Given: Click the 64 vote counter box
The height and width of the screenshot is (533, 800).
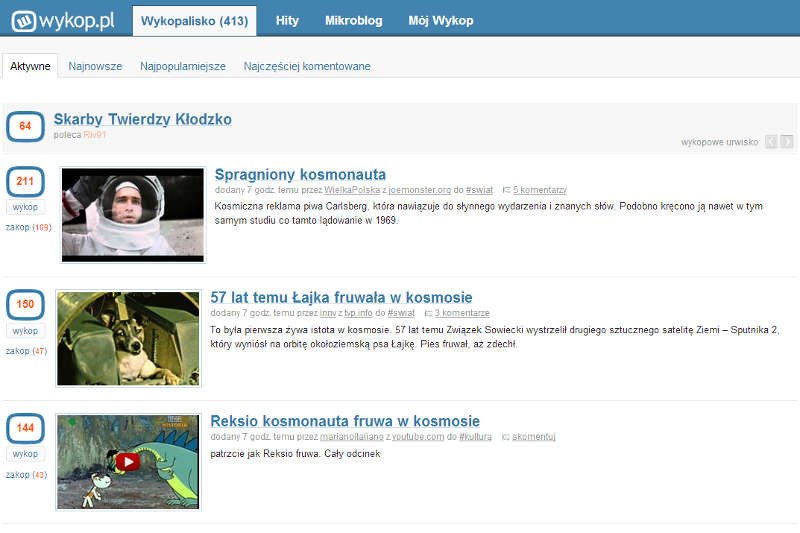Looking at the screenshot, I should pyautogui.click(x=25, y=126).
